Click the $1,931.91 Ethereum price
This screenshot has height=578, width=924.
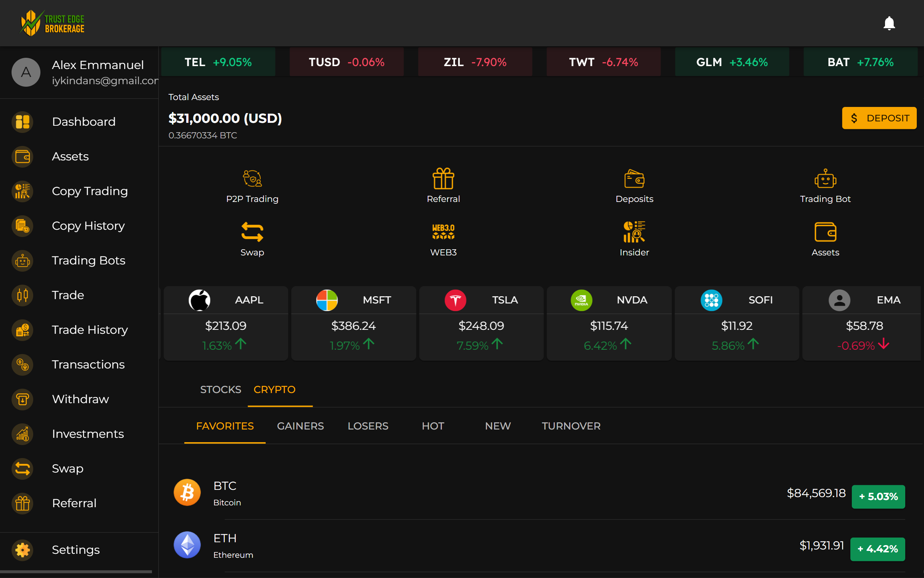point(821,545)
